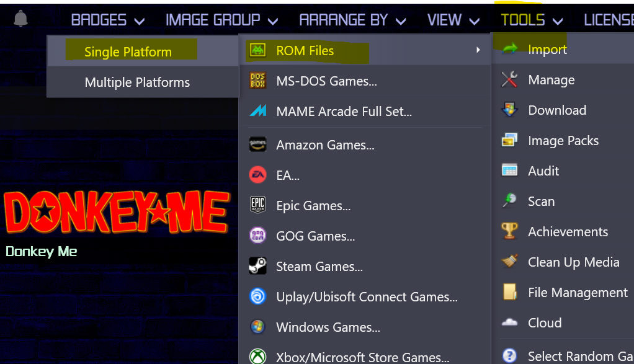Screen dimensions: 634x364
Task: Click the Amazon Games icon
Action: pos(257,144)
